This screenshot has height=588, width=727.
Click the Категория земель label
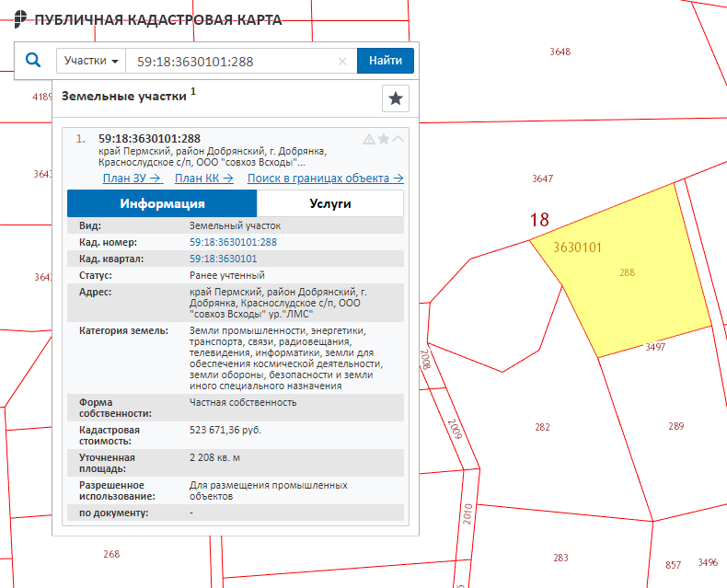[x=124, y=330]
